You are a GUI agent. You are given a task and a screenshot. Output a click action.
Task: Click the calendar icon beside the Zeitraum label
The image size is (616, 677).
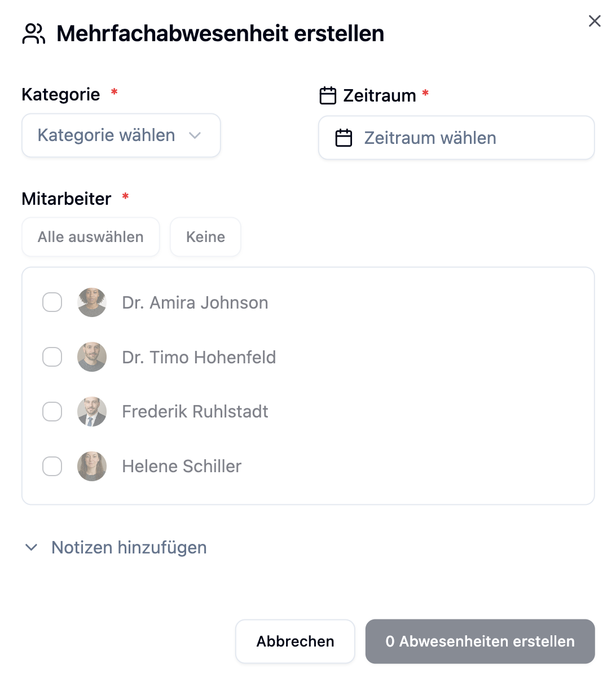(x=328, y=96)
